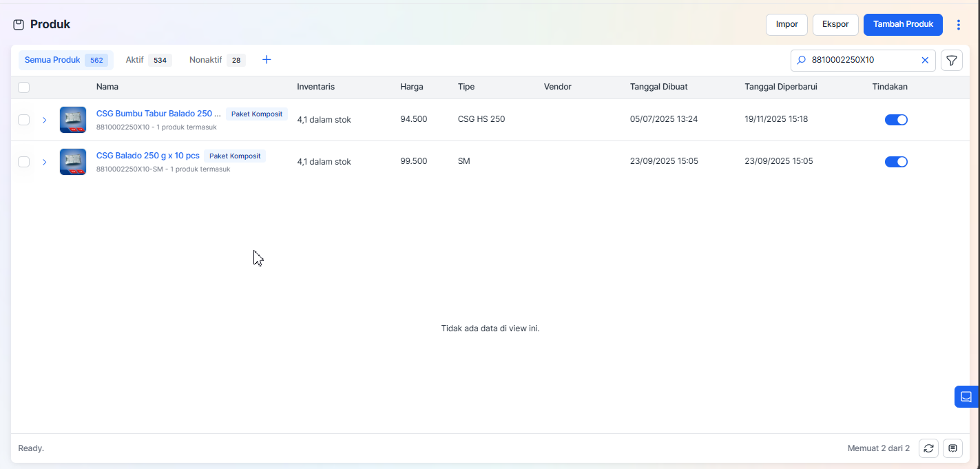Click thumbnail of CSG Bumbu Tabur Balado
This screenshot has height=469, width=980.
point(73,120)
